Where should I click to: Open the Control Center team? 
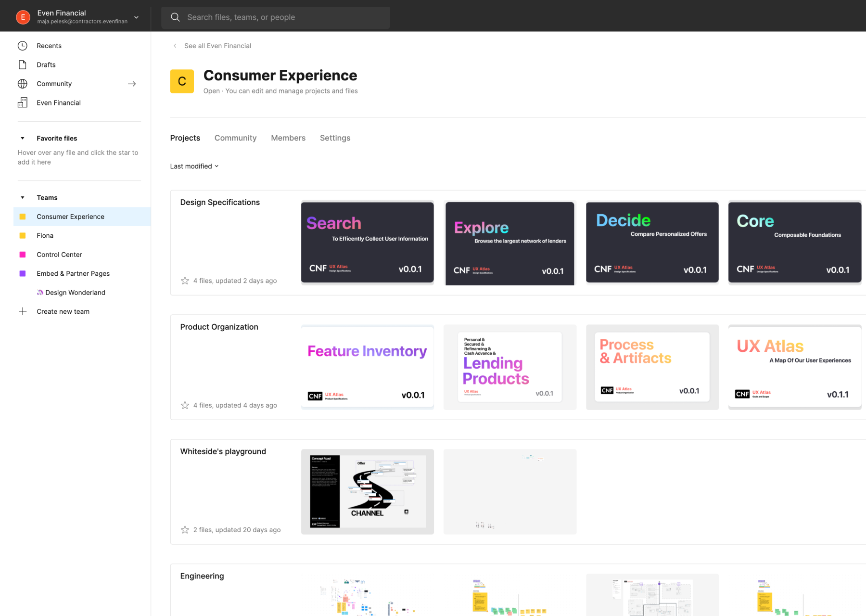(x=59, y=255)
